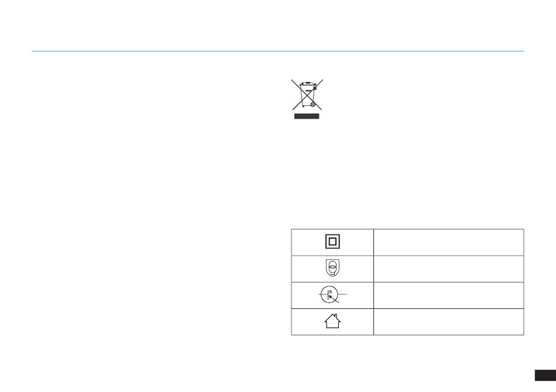This screenshot has width=556, height=392.
Task: Select empty cell beside the transformer symbol
Action: [448, 269]
